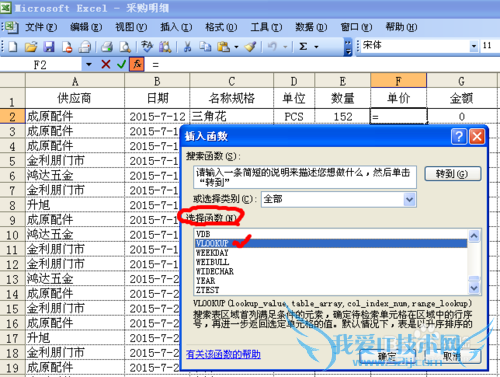Screen dimensions: 500x377
Task: Open the 格式(O) menu
Action: click(x=221, y=27)
